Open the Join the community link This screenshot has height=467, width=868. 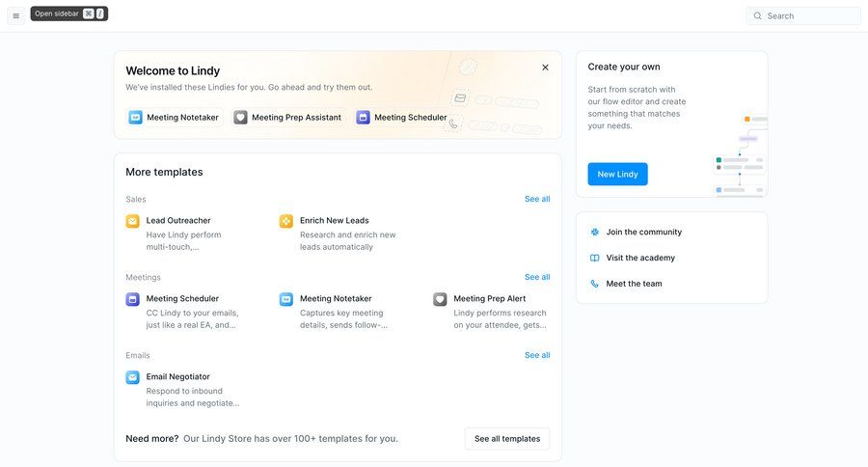pyautogui.click(x=644, y=233)
